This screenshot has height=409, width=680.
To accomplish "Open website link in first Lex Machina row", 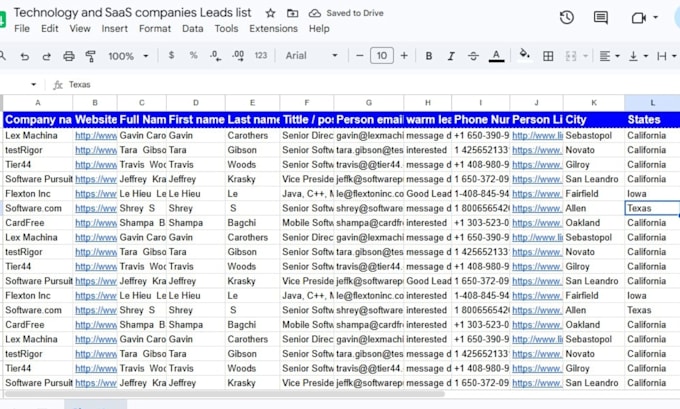I will [96, 136].
